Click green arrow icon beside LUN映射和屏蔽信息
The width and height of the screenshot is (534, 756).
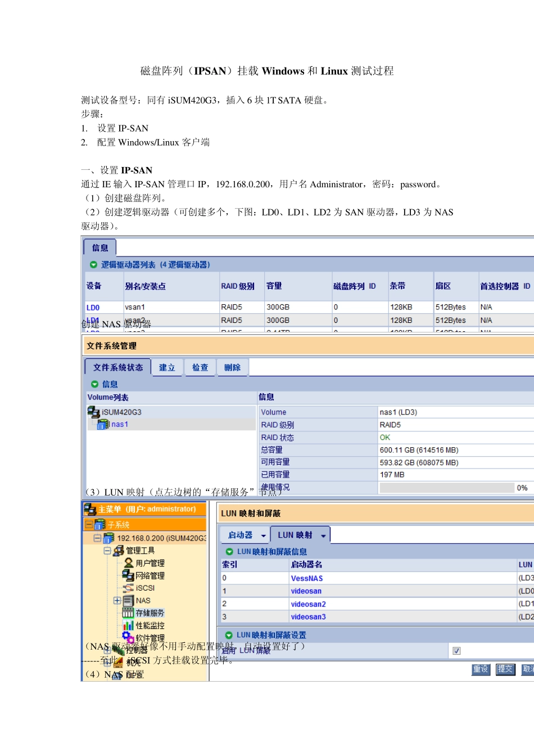[x=229, y=552]
